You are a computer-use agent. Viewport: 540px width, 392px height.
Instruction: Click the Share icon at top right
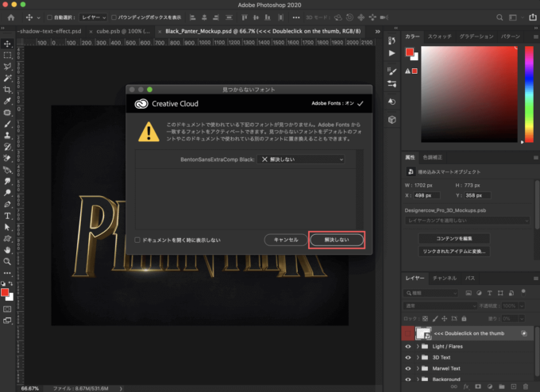[533, 17]
